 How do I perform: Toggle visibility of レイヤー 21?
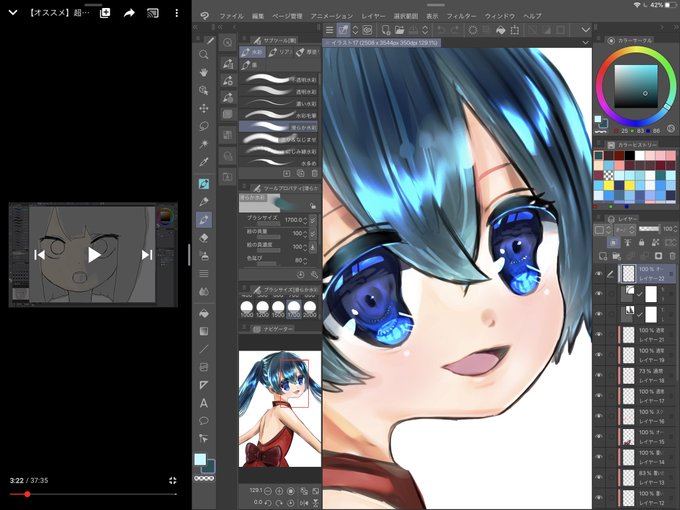tap(599, 334)
